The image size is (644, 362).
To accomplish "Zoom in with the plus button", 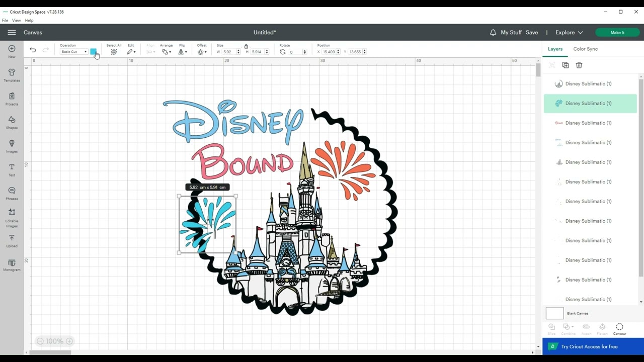I will pyautogui.click(x=69, y=341).
